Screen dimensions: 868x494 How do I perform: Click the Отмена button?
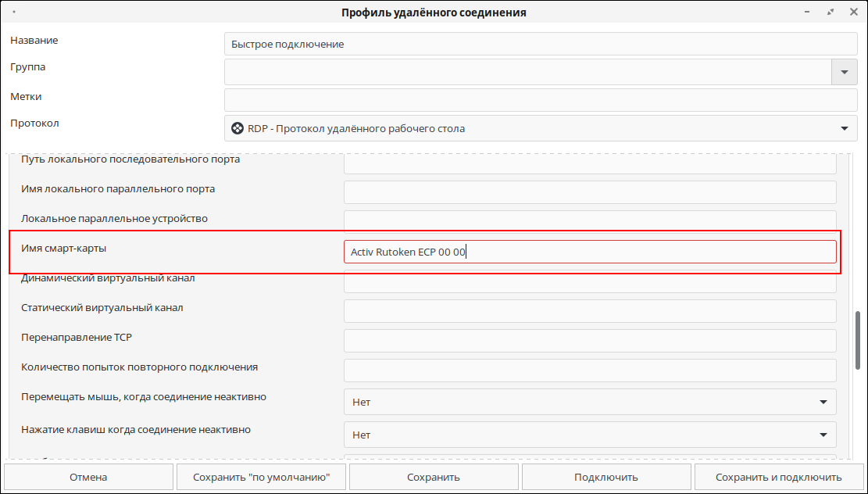coord(88,477)
